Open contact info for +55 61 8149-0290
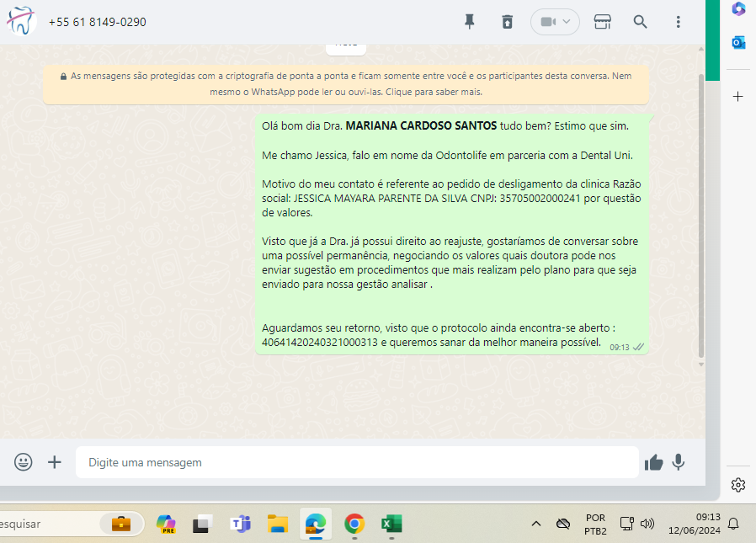The height and width of the screenshot is (543, 756). [x=98, y=22]
